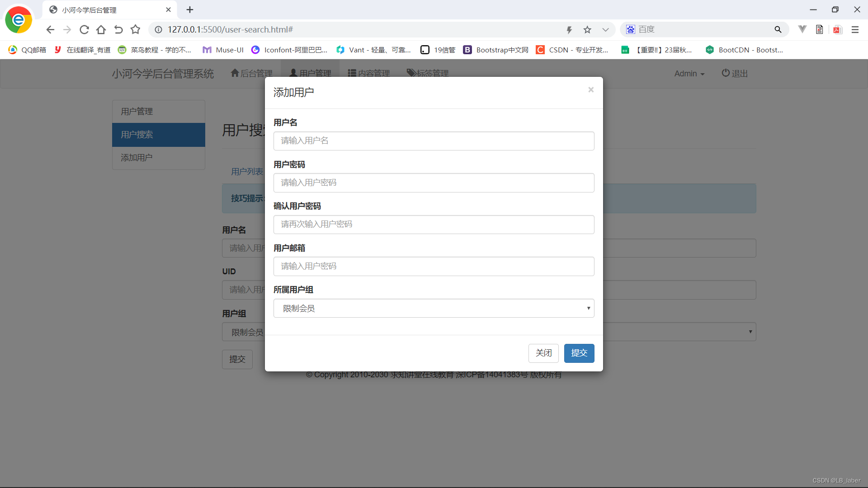Open BootCDN bookmark
Screen dimensions: 868x488
pyautogui.click(x=744, y=50)
